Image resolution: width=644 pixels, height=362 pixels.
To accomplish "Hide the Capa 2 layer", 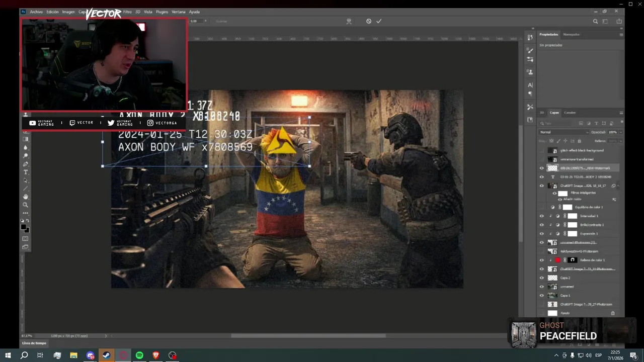I will coord(542,278).
